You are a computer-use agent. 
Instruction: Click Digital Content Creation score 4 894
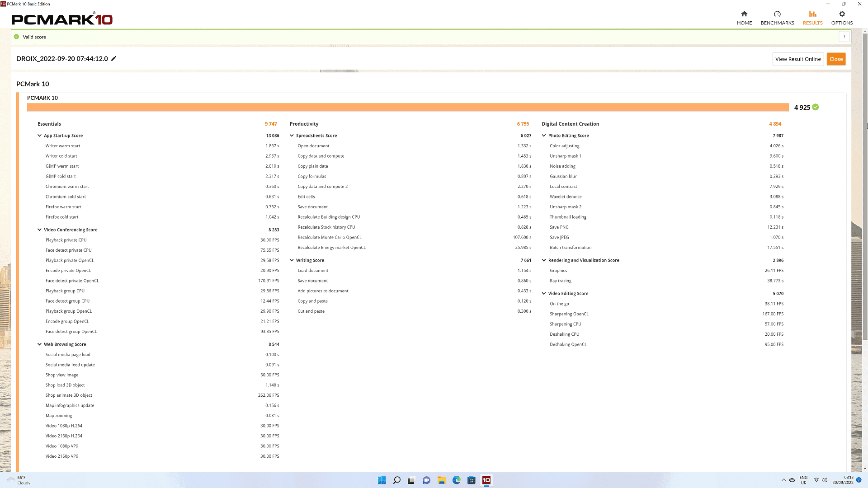click(x=775, y=124)
